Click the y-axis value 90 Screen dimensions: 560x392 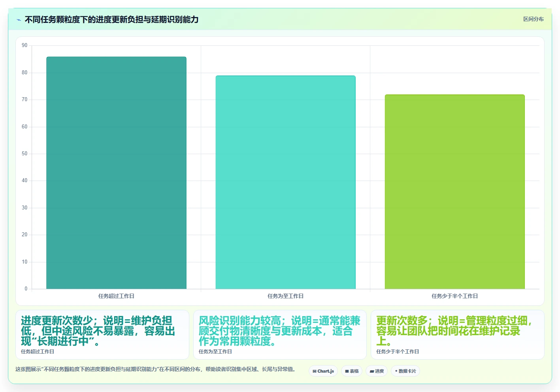pos(25,45)
